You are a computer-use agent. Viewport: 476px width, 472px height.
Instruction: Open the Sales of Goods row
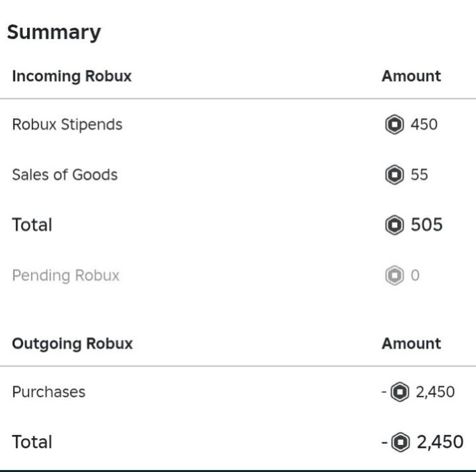pos(238,174)
